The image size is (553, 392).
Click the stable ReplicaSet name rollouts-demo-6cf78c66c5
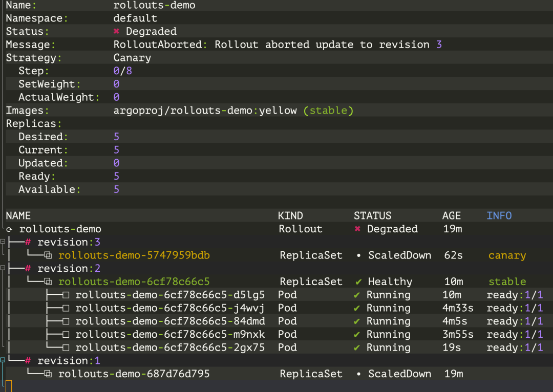pos(134,281)
